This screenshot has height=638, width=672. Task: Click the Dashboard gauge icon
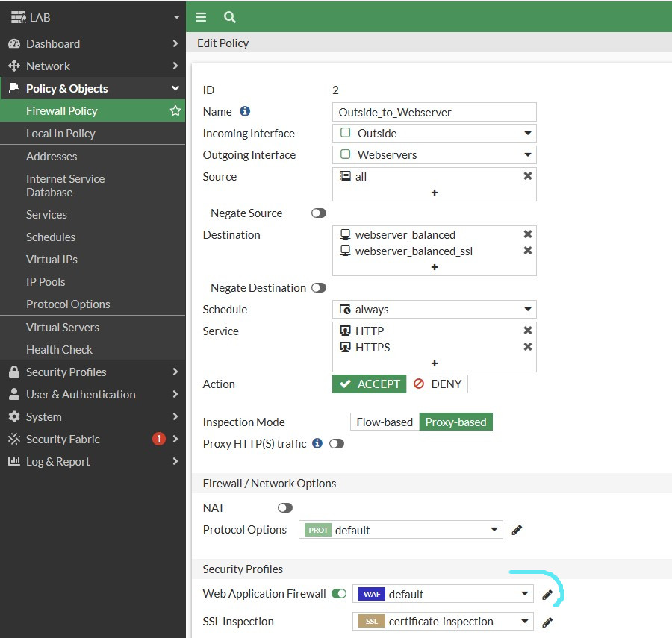tap(14, 44)
